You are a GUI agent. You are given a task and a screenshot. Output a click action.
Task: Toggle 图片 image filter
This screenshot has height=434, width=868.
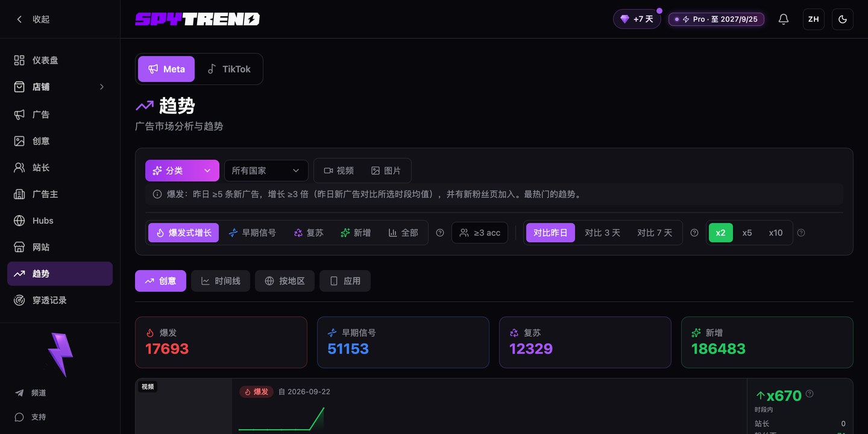tap(386, 171)
